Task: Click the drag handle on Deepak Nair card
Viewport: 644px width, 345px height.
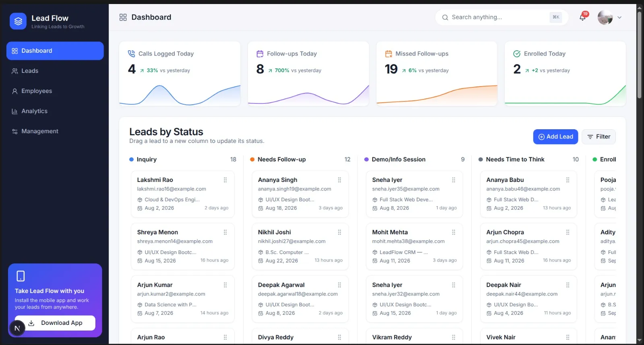Action: pos(568,285)
